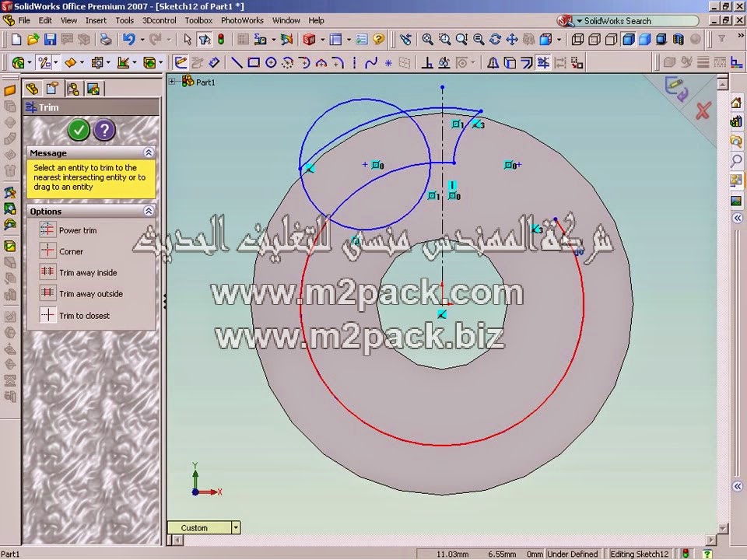Select the Circle sketch tool
This screenshot has height=560, width=747.
point(271,62)
